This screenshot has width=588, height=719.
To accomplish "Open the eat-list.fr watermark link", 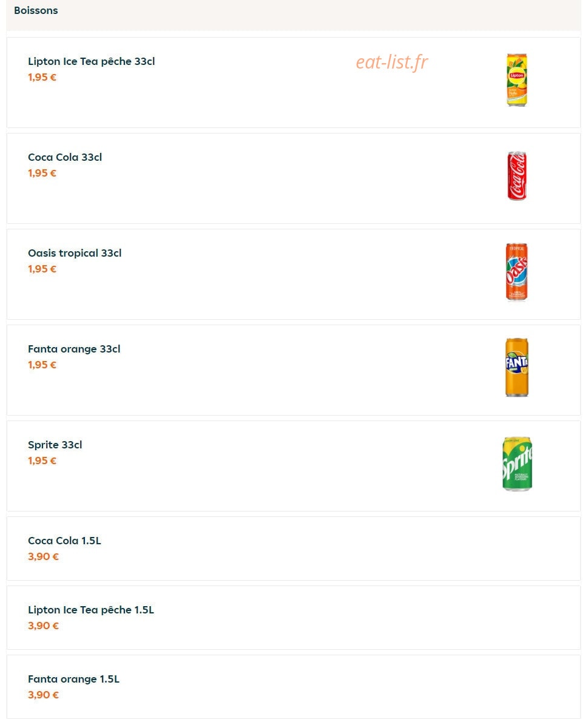I will tap(391, 62).
